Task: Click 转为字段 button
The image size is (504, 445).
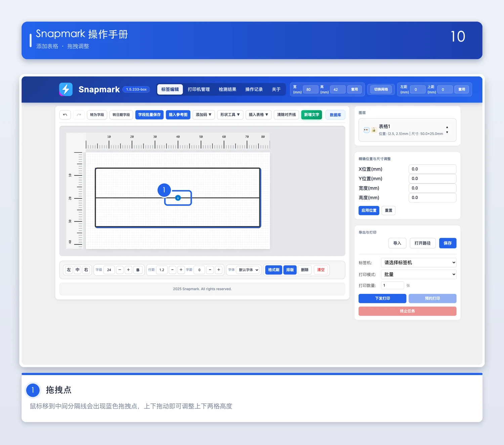Action: 97,115
